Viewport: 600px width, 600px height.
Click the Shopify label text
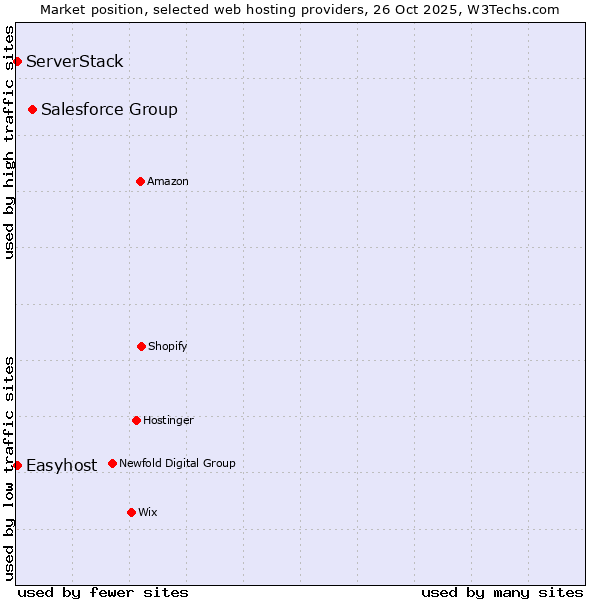click(168, 347)
